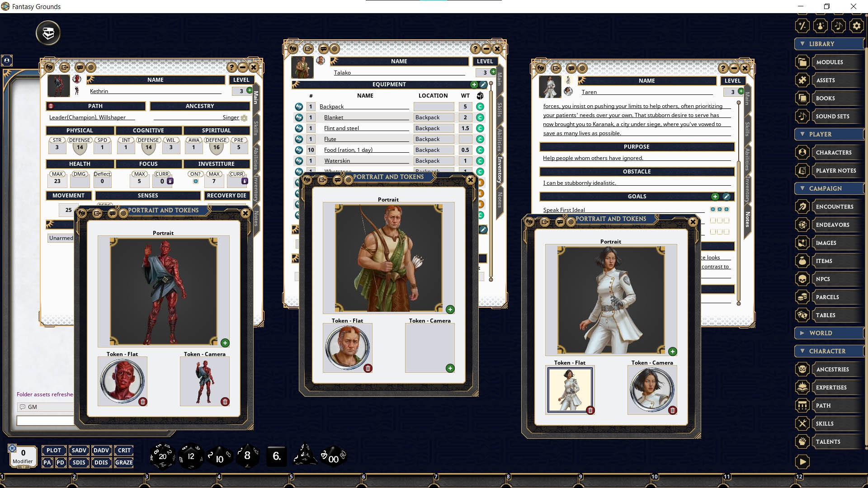Switch to the Skills tab on Talako's sheet

500,108
